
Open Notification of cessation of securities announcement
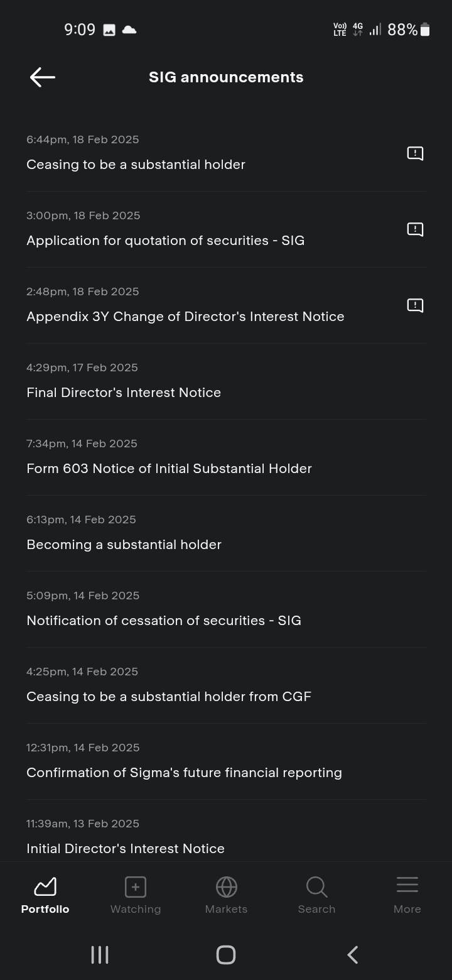164,621
